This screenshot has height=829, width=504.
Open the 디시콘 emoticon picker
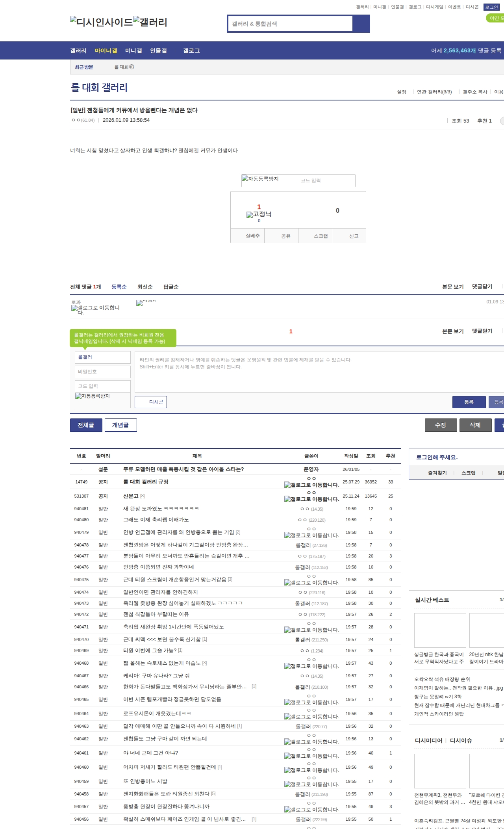point(151,402)
